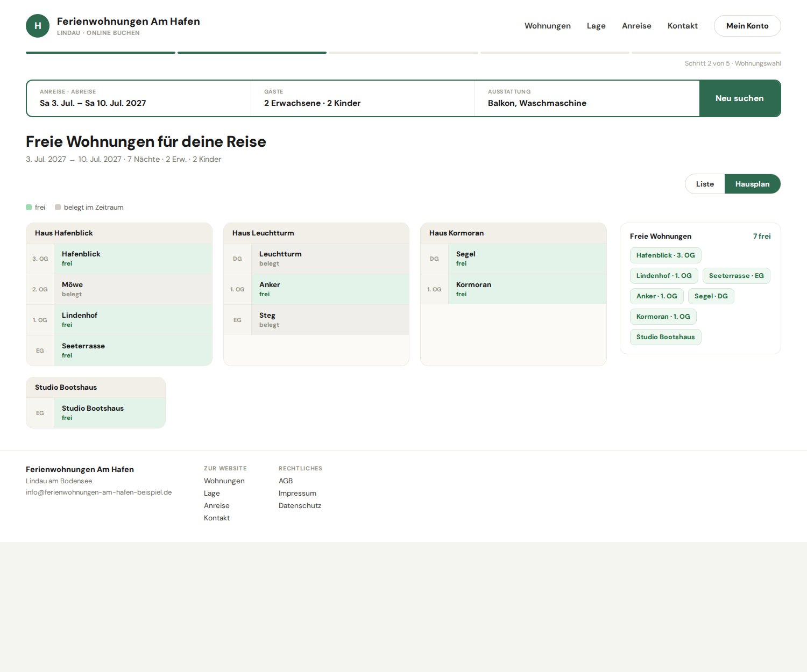The image size is (807, 672).
Task: Open the Lage footer link
Action: (212, 493)
